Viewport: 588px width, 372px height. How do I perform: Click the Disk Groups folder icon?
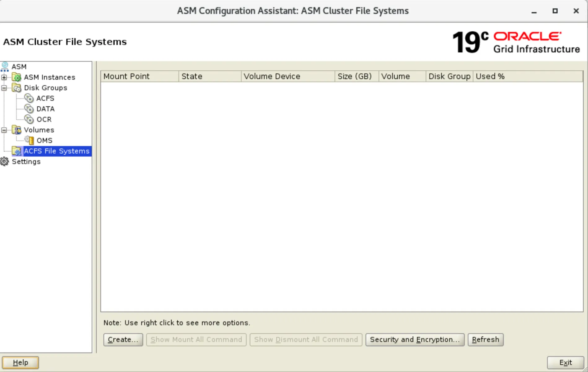click(x=17, y=88)
